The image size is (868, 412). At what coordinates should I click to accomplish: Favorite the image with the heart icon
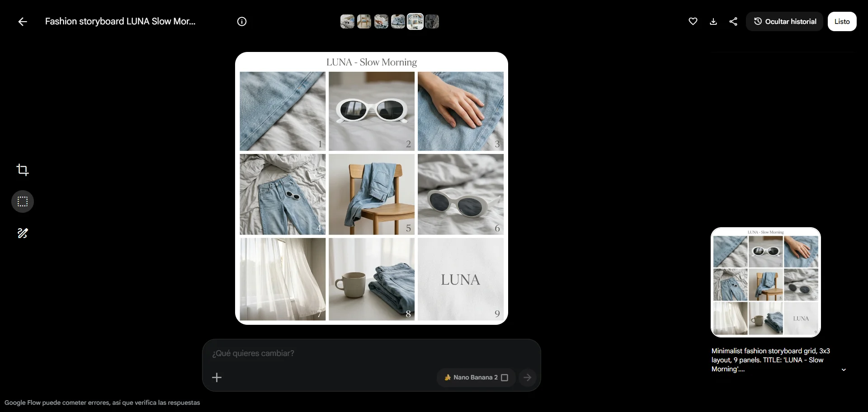pyautogui.click(x=693, y=22)
